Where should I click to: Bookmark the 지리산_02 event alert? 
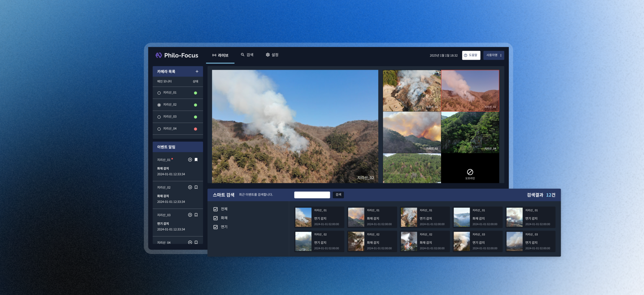[196, 187]
